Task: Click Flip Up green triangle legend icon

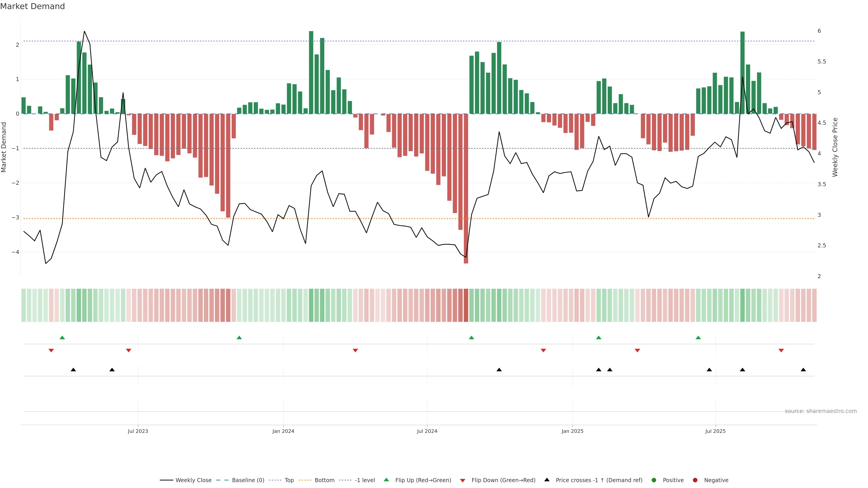Action: tap(387, 480)
